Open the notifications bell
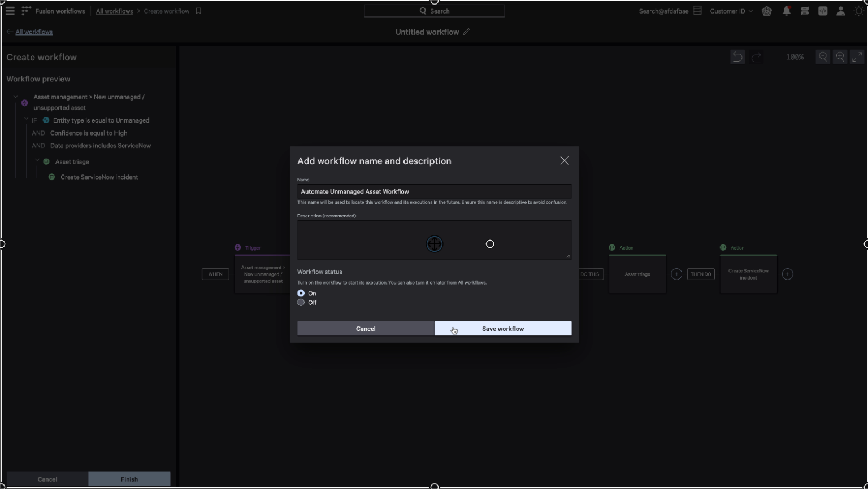The image size is (868, 489). 786,11
